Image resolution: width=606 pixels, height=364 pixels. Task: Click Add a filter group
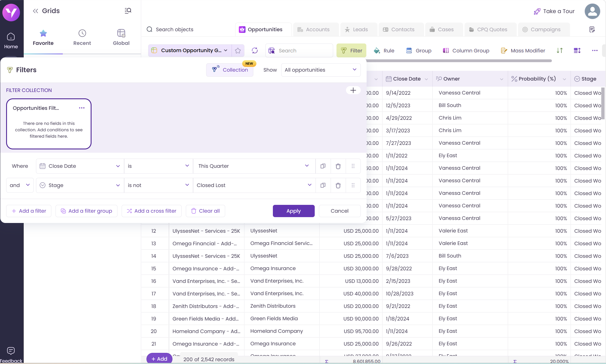pos(86,211)
